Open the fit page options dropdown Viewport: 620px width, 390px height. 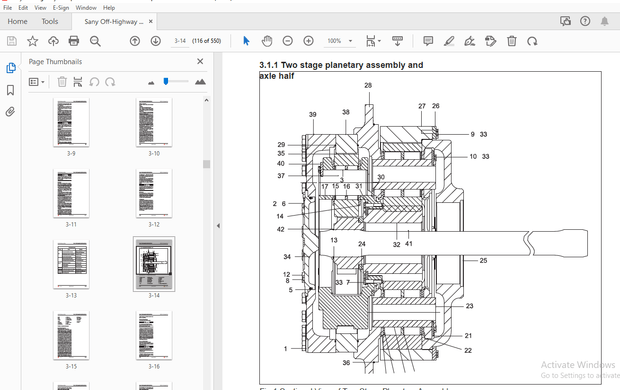point(373,41)
